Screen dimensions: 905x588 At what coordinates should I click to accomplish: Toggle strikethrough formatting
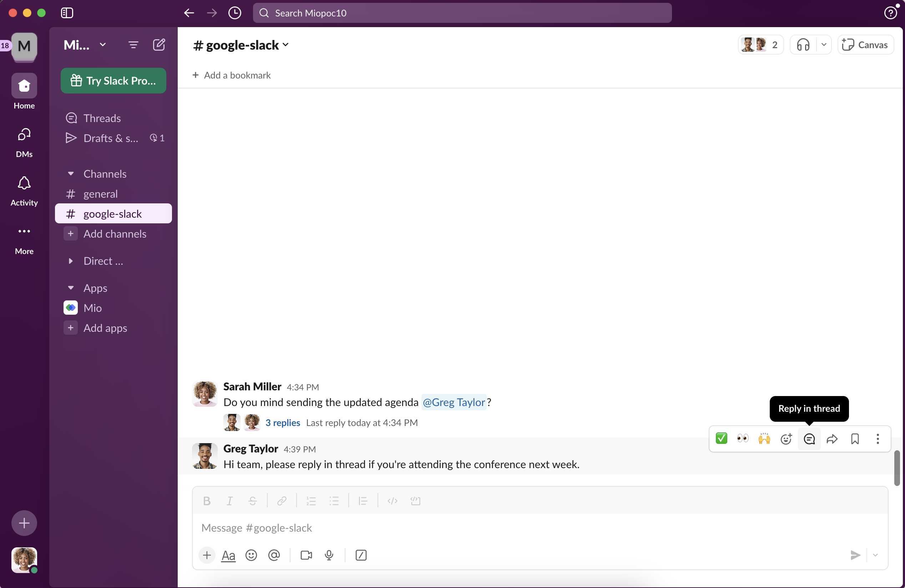pos(252,501)
